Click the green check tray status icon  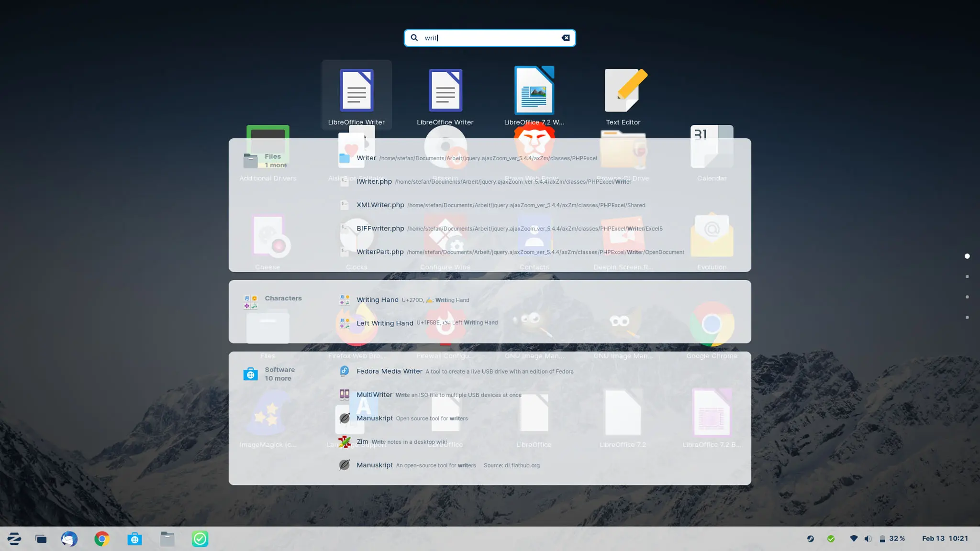click(831, 539)
